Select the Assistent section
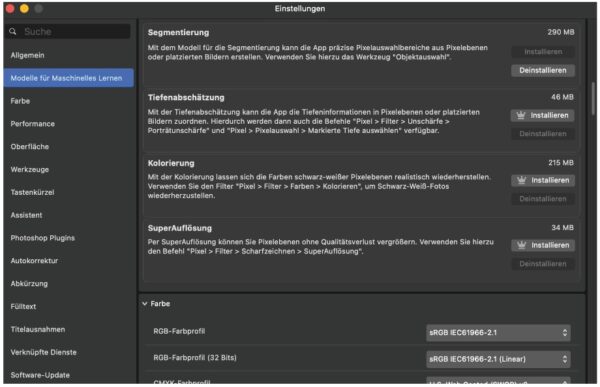This screenshot has height=387, width=600. 26,215
